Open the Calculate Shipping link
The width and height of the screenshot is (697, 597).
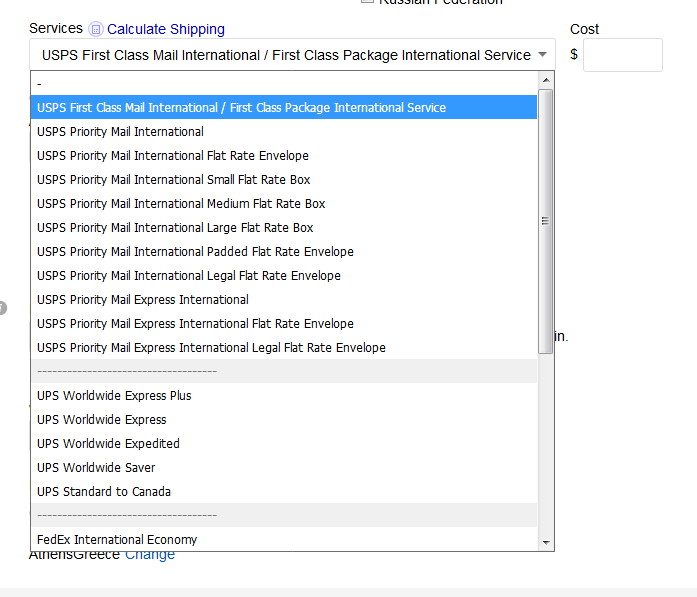165,29
